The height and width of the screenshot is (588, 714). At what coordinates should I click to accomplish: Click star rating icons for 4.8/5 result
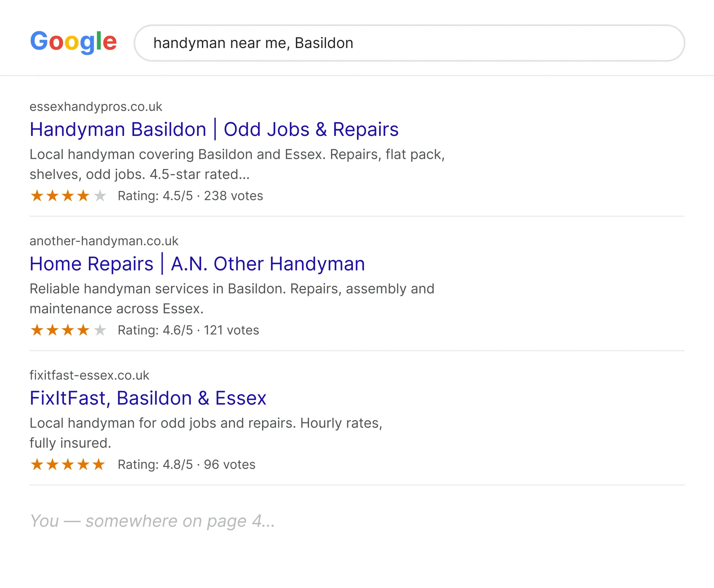68,464
